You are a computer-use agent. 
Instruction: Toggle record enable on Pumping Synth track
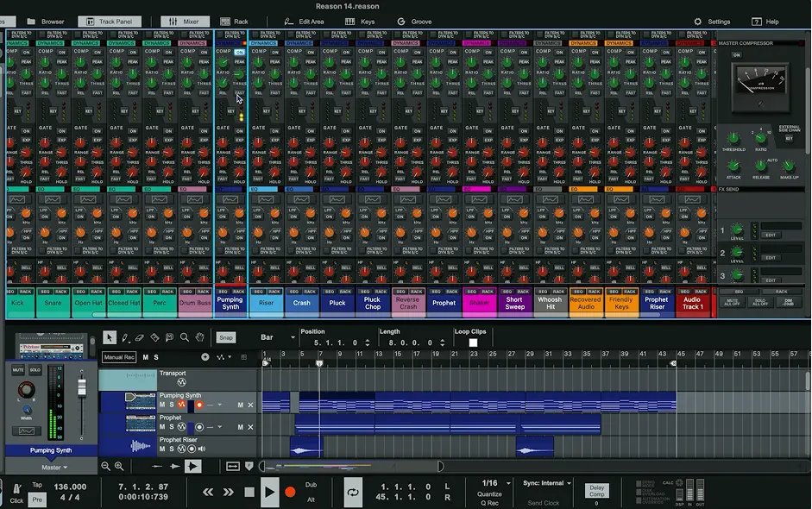click(x=199, y=405)
